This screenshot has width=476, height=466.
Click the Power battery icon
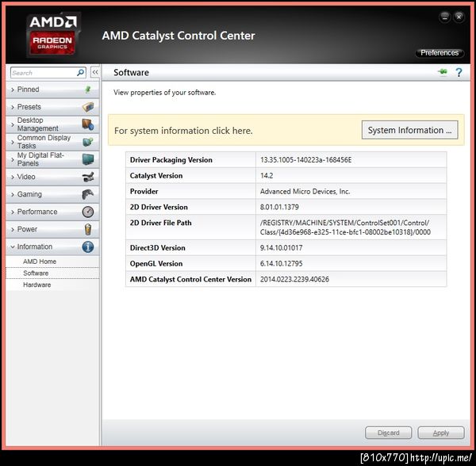(x=88, y=229)
